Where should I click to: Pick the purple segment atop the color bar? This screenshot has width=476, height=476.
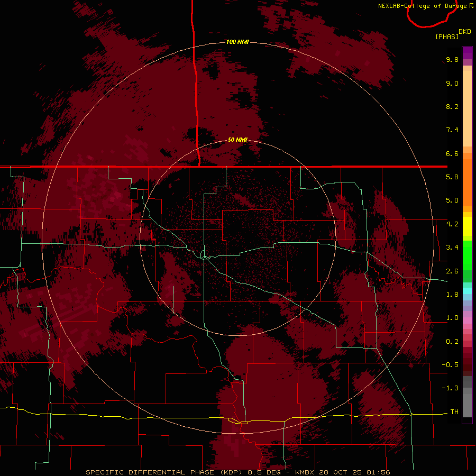pyautogui.click(x=467, y=53)
